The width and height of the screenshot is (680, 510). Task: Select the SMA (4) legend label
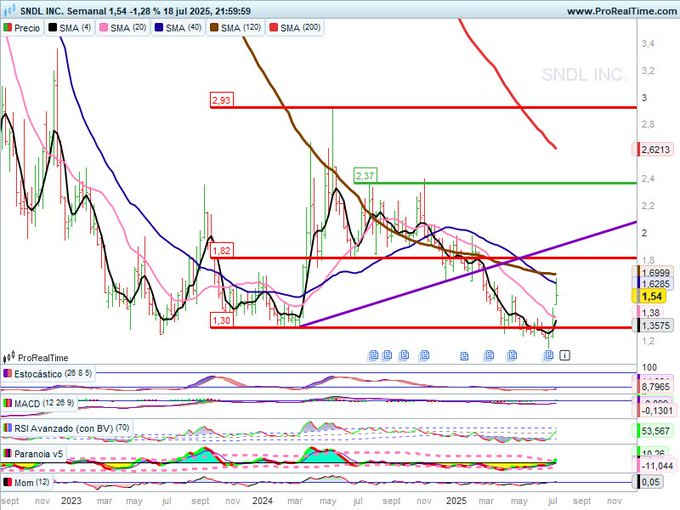click(75, 28)
